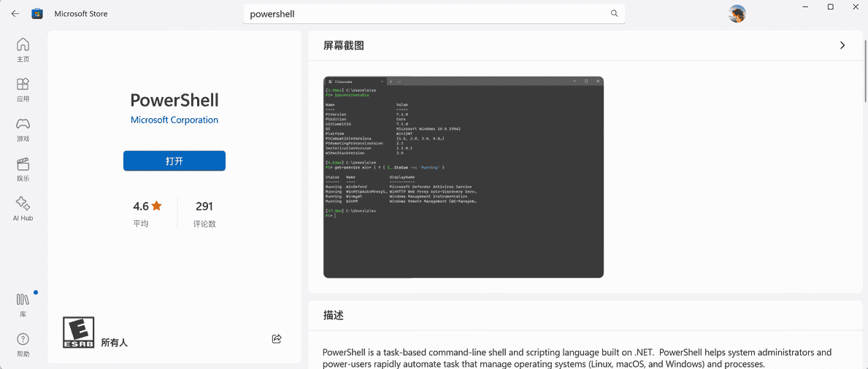Click the share icon below ratings

pyautogui.click(x=277, y=339)
